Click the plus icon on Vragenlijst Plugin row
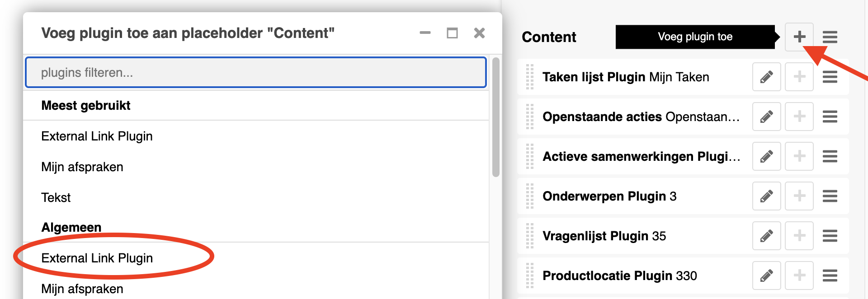The height and width of the screenshot is (299, 868). click(x=799, y=236)
